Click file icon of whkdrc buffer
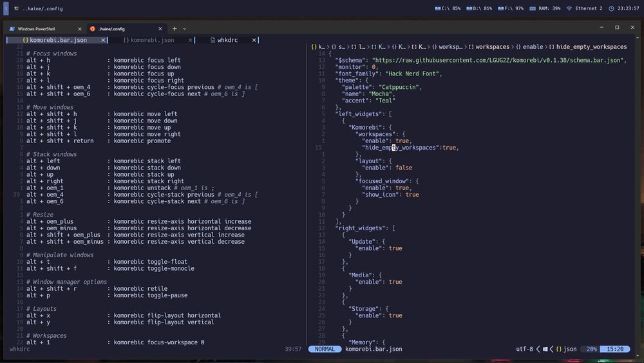Viewport: 644px width, 363px height. point(213,40)
